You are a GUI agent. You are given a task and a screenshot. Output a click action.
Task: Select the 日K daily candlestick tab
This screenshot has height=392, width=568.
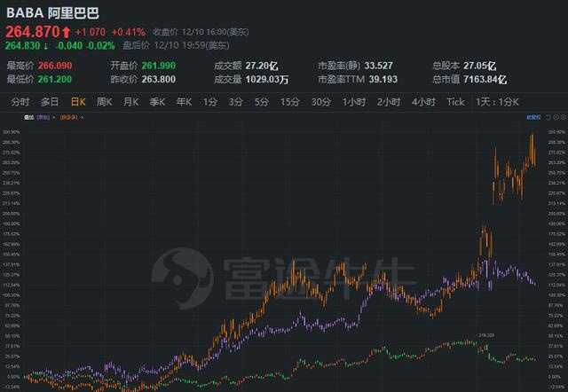78,102
